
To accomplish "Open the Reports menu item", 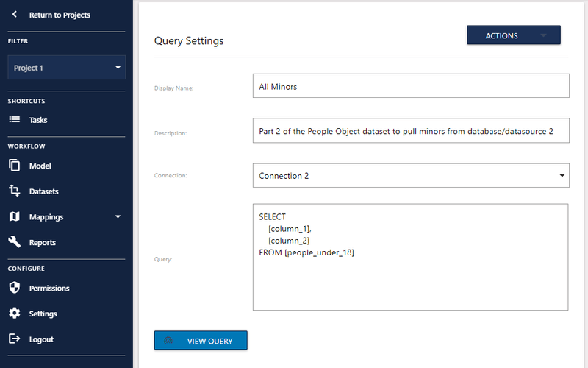I will point(43,242).
